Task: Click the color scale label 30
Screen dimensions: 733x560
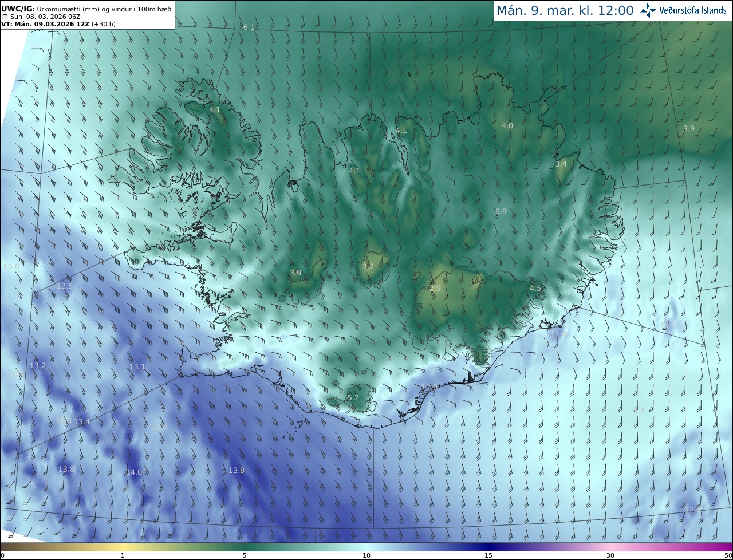Action: tap(610, 556)
